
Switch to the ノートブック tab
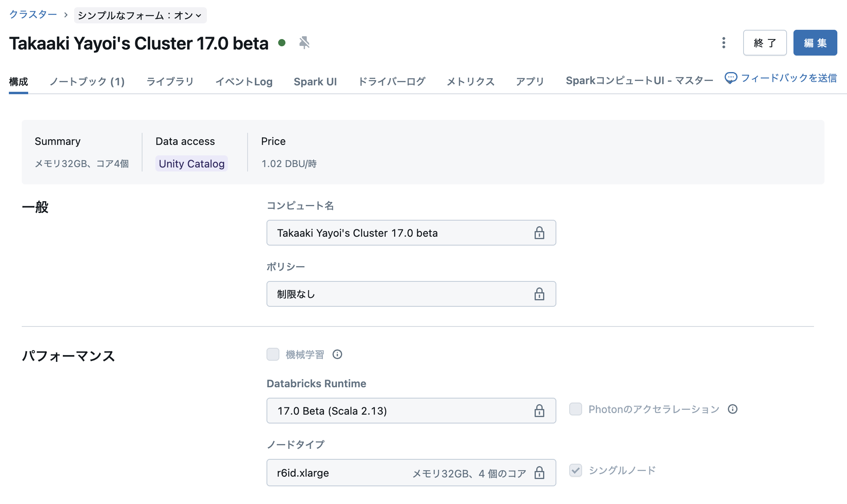(87, 81)
